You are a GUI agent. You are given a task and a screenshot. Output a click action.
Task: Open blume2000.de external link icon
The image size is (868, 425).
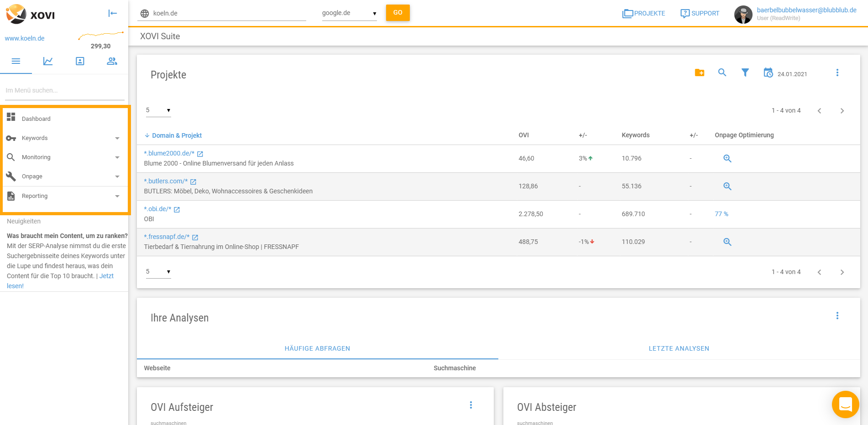(x=200, y=154)
